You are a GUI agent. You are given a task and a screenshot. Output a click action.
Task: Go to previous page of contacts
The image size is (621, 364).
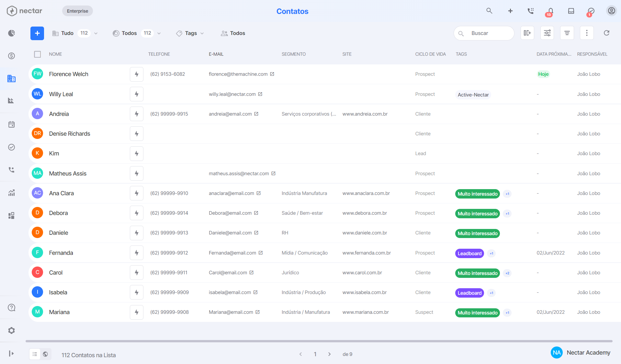(x=301, y=354)
